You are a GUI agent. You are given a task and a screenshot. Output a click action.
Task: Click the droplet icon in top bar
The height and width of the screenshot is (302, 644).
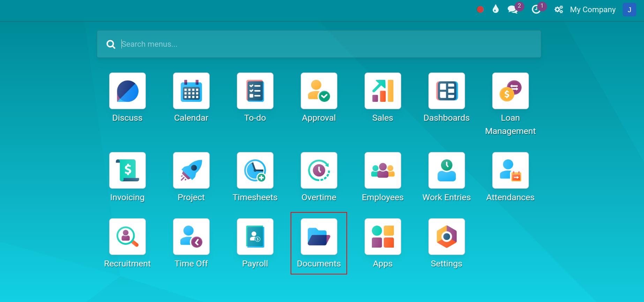[x=496, y=9]
